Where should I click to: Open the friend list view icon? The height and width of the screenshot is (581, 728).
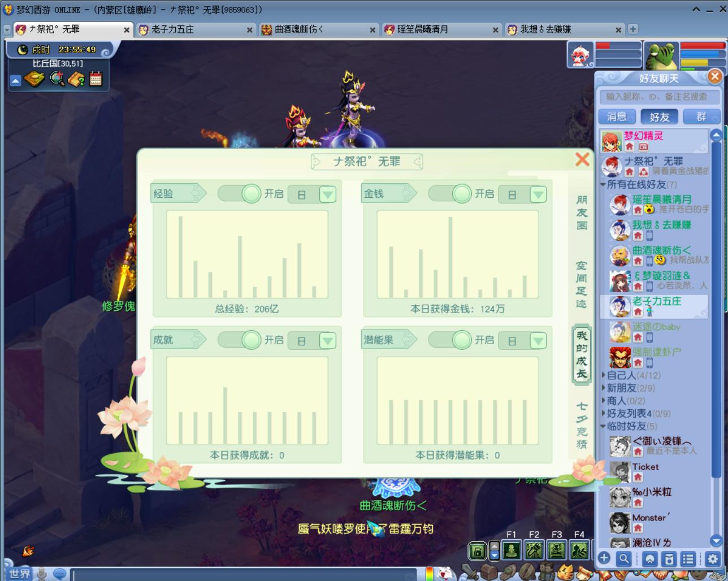point(688,559)
